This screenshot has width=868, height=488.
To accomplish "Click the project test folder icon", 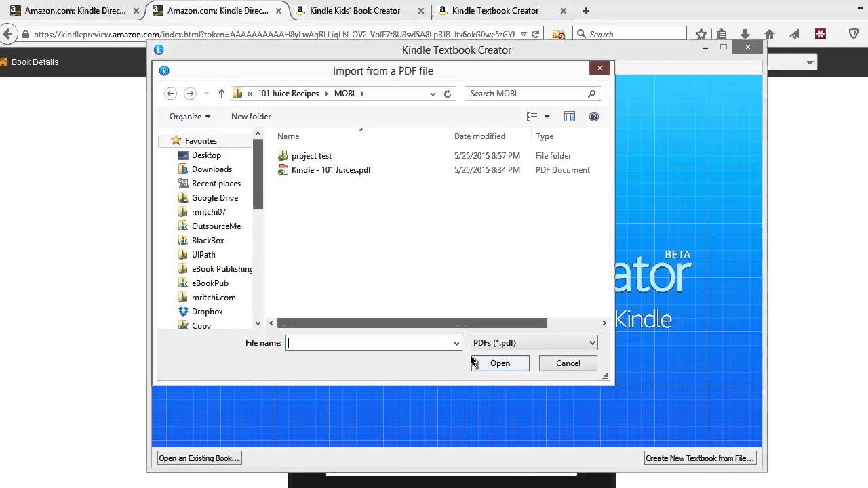I will tap(283, 156).
